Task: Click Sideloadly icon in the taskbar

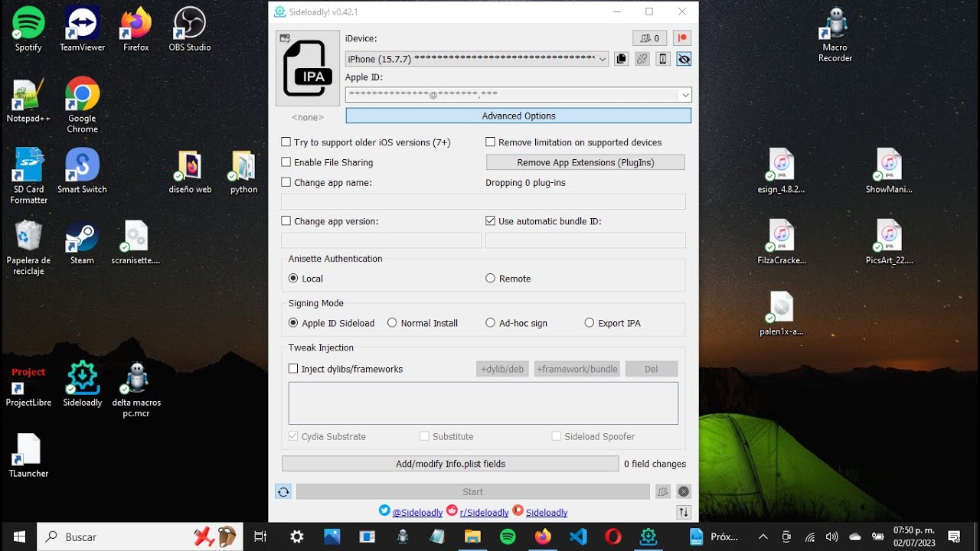Action: (x=648, y=536)
